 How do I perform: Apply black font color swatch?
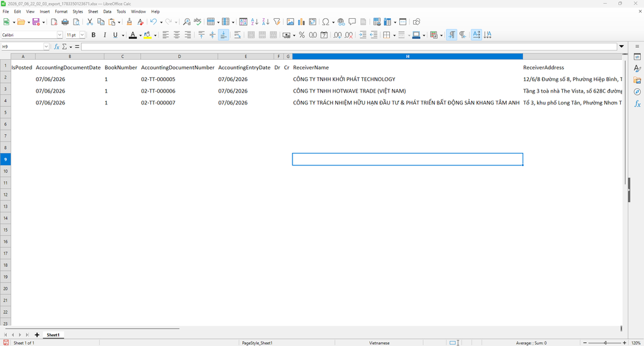[x=133, y=35]
